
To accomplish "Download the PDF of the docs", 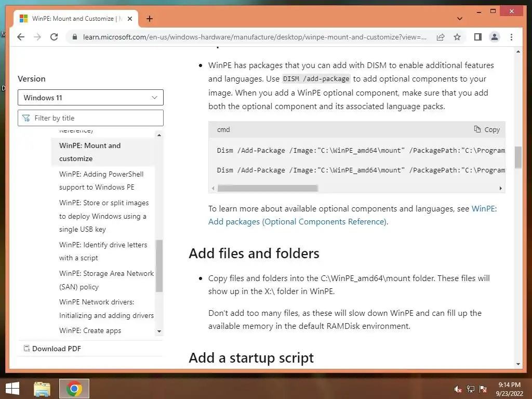I will point(52,349).
